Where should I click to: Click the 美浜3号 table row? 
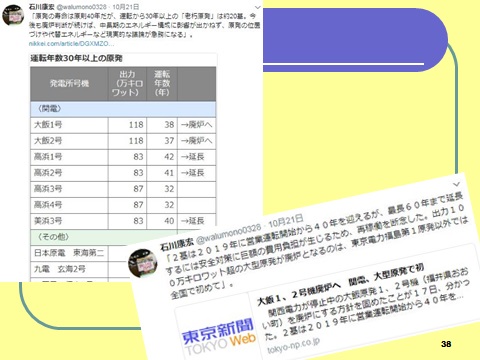[123, 221]
